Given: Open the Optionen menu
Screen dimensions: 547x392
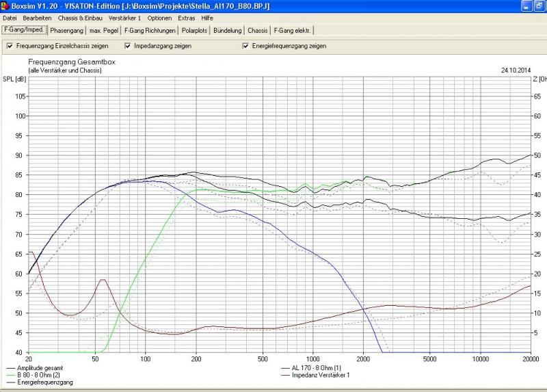Looking at the screenshot, I should pos(159,18).
